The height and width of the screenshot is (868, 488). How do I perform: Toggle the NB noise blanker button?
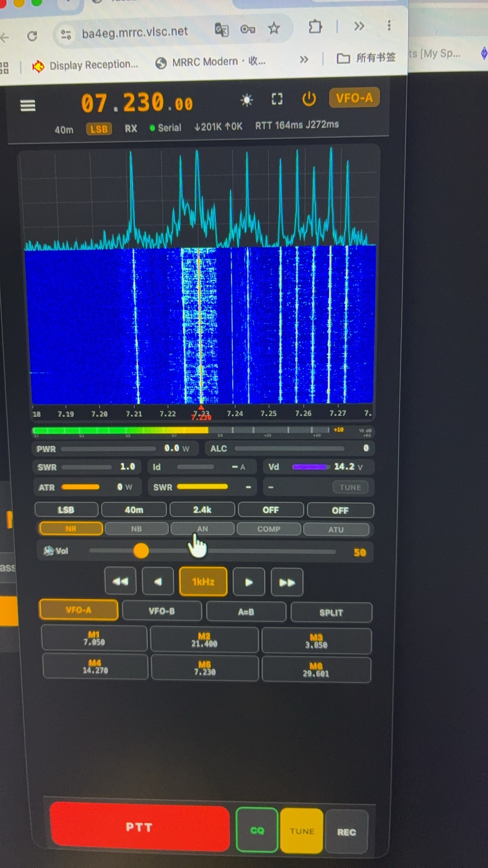(x=136, y=528)
